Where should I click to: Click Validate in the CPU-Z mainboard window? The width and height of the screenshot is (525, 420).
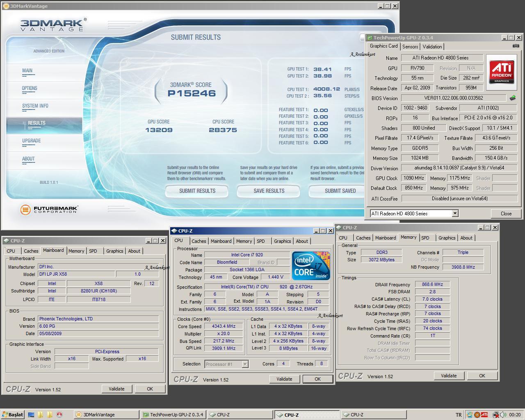(x=116, y=389)
